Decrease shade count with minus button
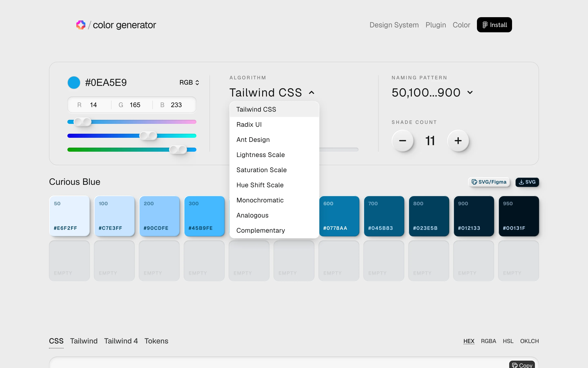Screen dimensions: 588x368 (x=403, y=141)
